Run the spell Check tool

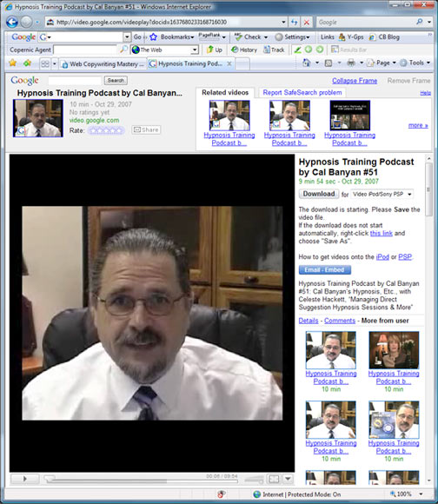(248, 37)
